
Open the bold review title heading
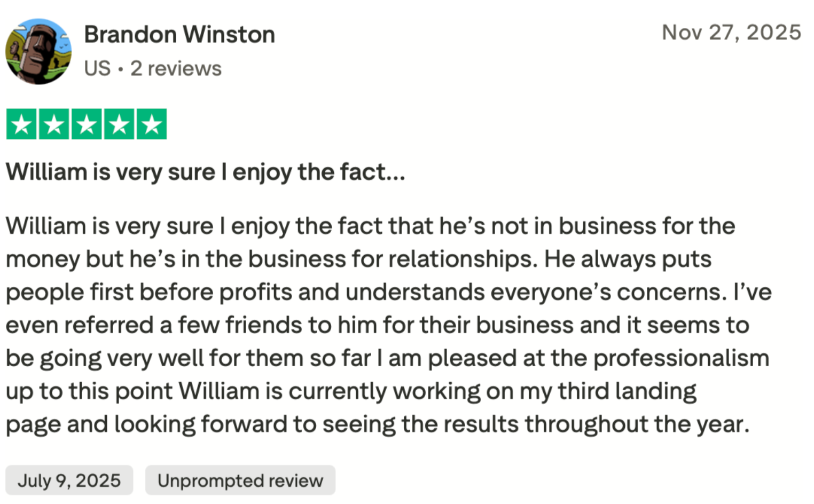205,172
